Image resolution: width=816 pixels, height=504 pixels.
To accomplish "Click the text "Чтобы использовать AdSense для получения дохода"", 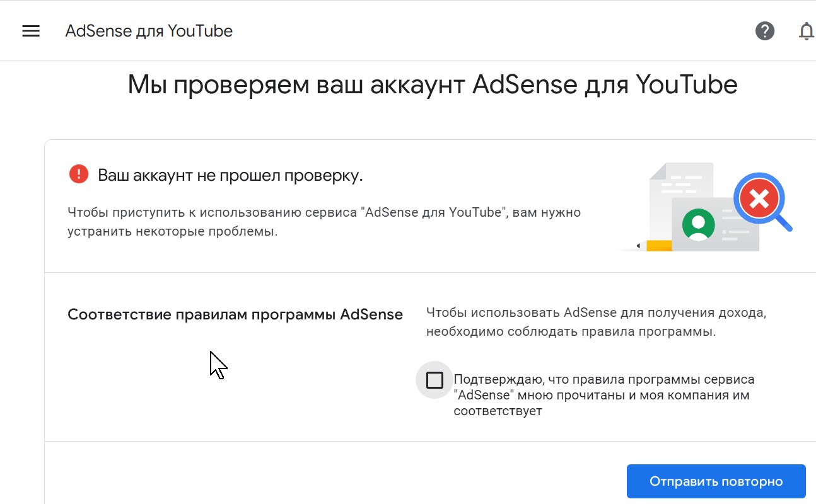I will click(596, 312).
